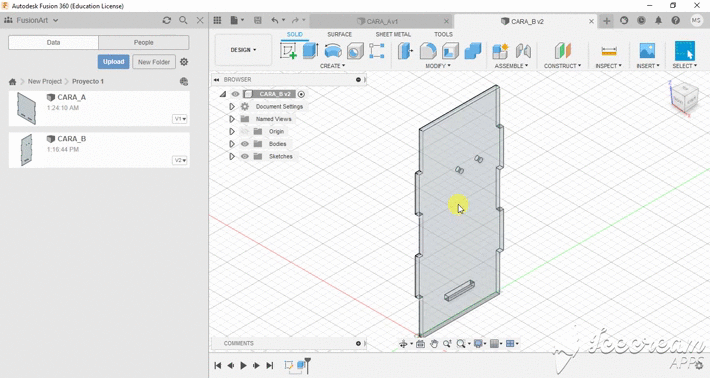Open notifications bell

(658, 20)
